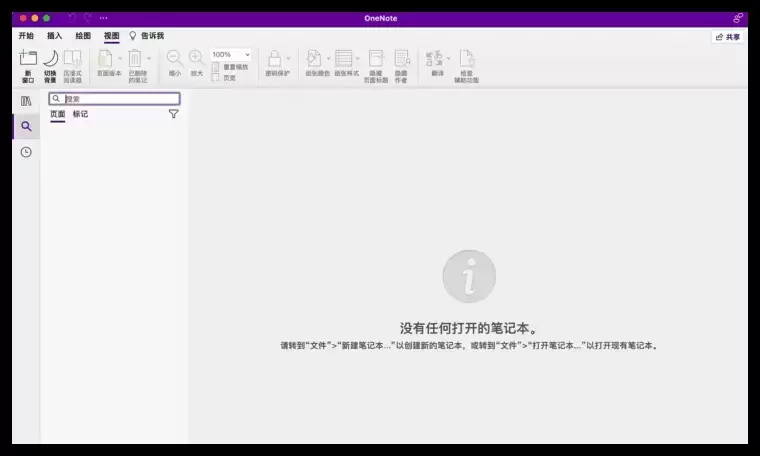Show notebooks with the sidebar books icon
The height and width of the screenshot is (456, 760).
pos(26,101)
